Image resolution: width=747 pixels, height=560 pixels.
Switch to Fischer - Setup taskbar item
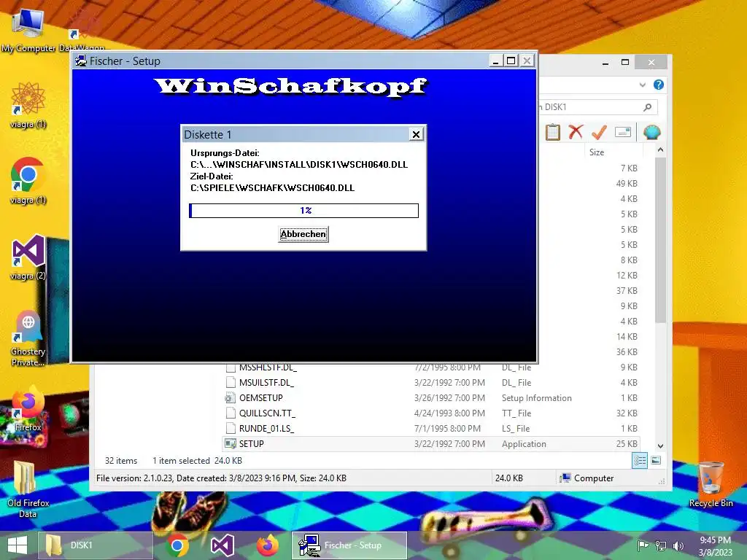click(x=349, y=545)
